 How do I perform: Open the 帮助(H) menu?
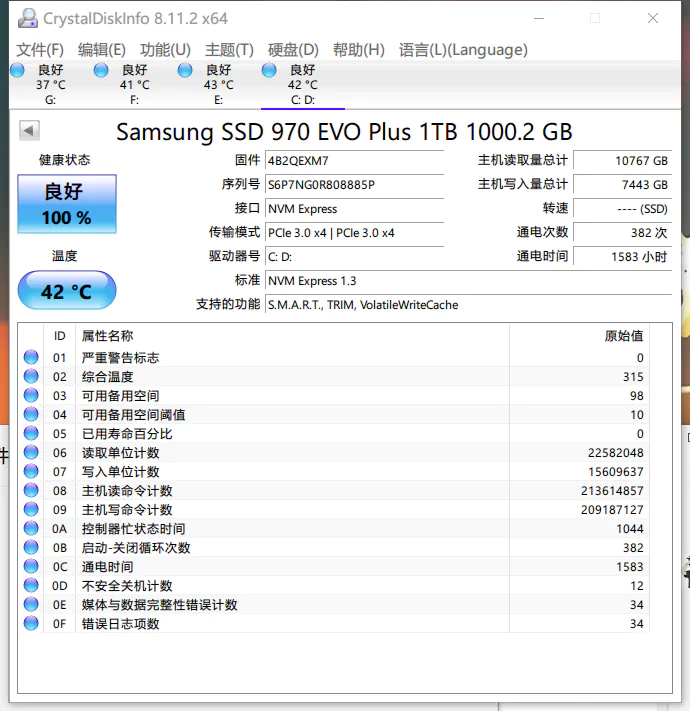pyautogui.click(x=359, y=49)
